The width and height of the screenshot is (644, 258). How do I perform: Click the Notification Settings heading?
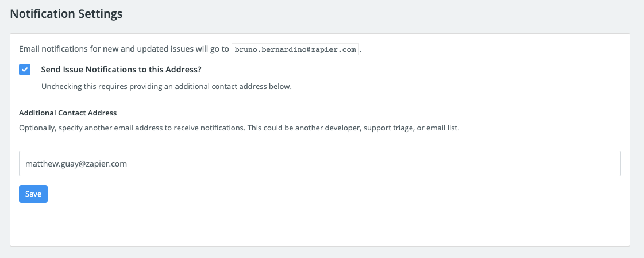pyautogui.click(x=66, y=14)
